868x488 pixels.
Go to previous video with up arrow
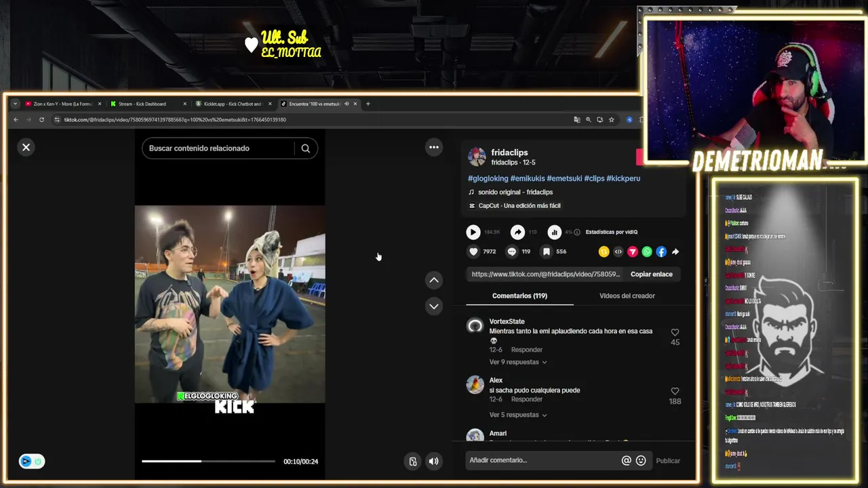434,280
